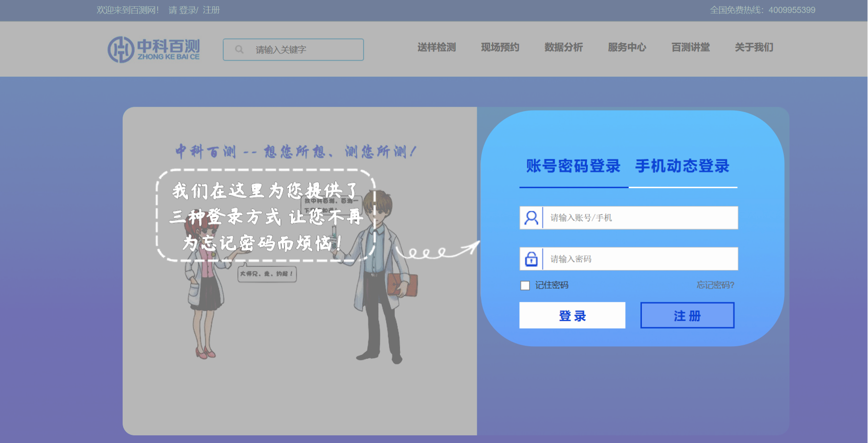The height and width of the screenshot is (443, 868).
Task: Switch to 手机动态登录 tab
Action: click(x=682, y=166)
